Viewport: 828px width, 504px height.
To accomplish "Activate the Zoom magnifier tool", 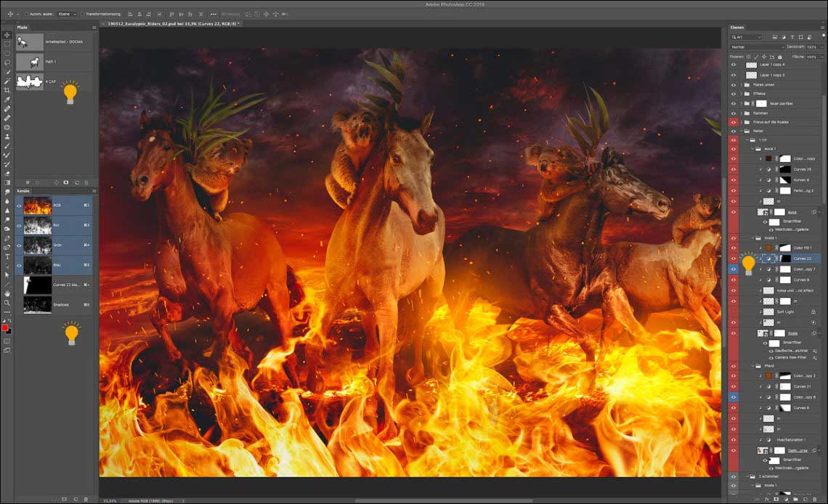I will click(7, 302).
